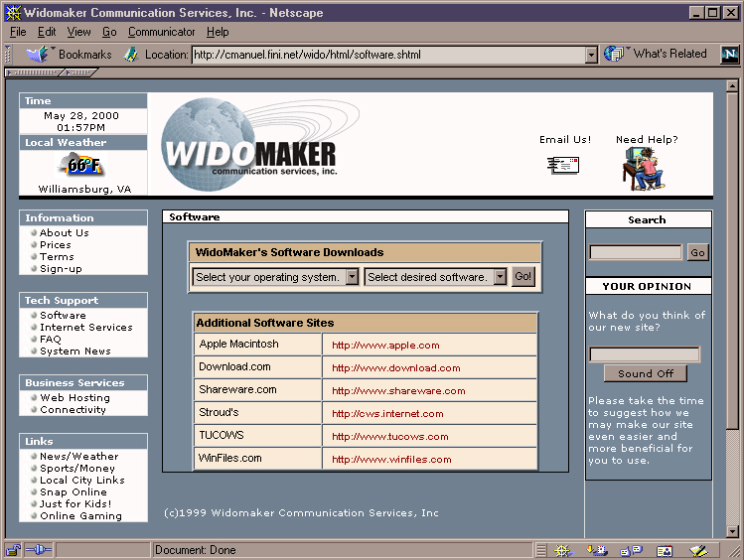Open the Just for Kids! link
The image size is (744, 560).
pos(75,503)
